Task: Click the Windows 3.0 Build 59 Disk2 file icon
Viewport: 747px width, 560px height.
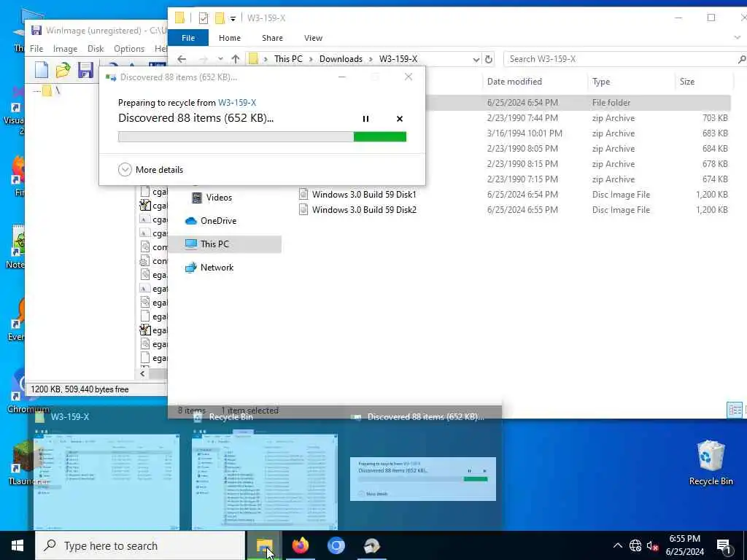Action: pos(303,209)
